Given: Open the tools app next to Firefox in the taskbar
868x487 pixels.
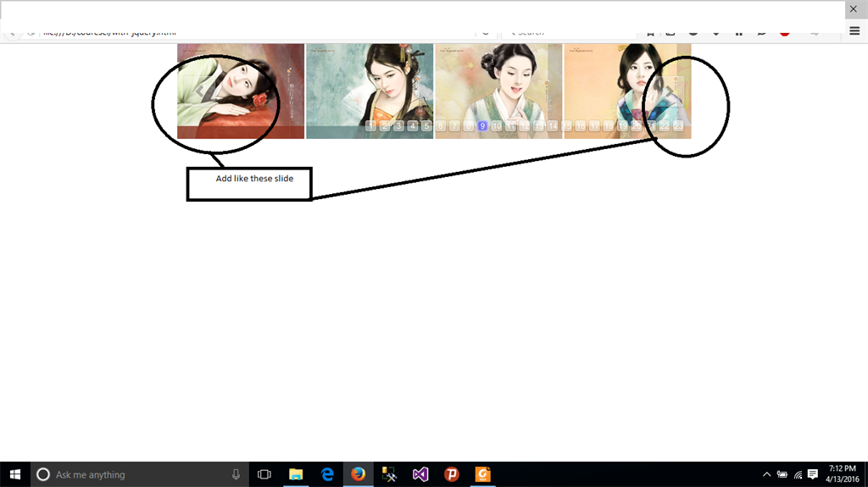Looking at the screenshot, I should [389, 474].
